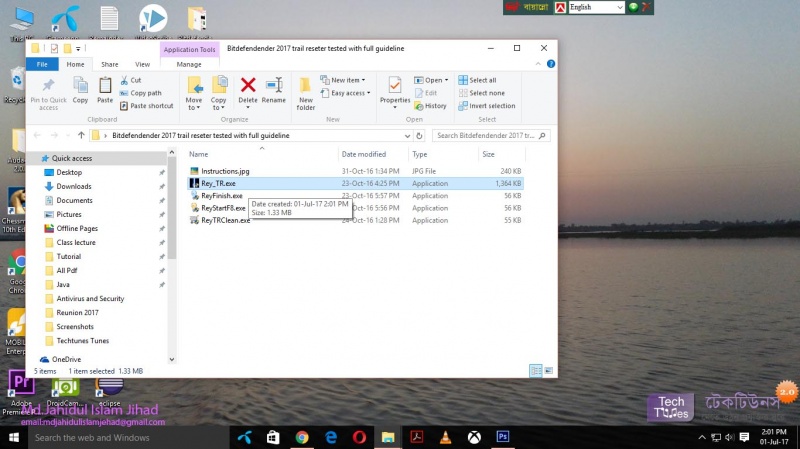Open Chrome from the Windows taskbar
This screenshot has height=449, width=800.
pyautogui.click(x=301, y=437)
